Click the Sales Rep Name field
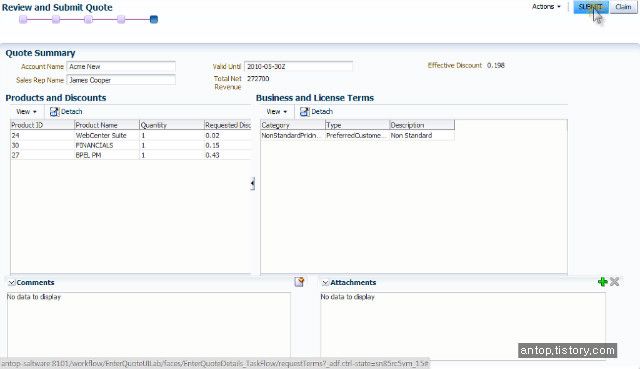The image size is (640, 369). click(121, 80)
